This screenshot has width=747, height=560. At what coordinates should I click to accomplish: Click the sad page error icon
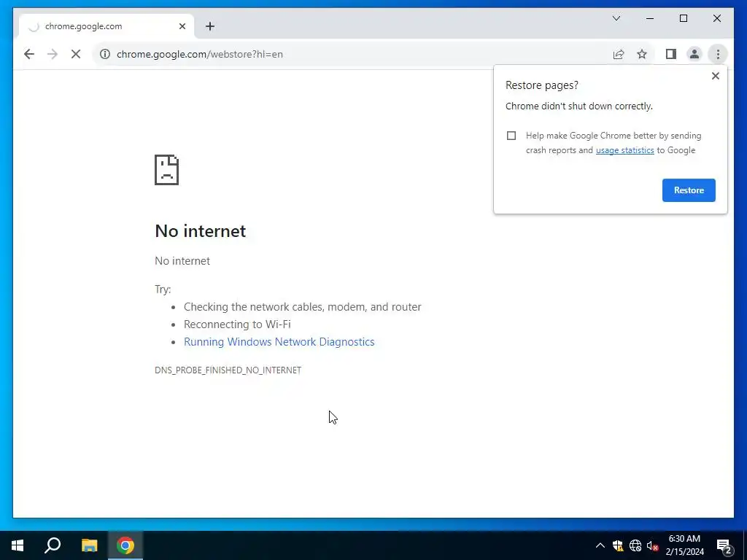point(167,169)
